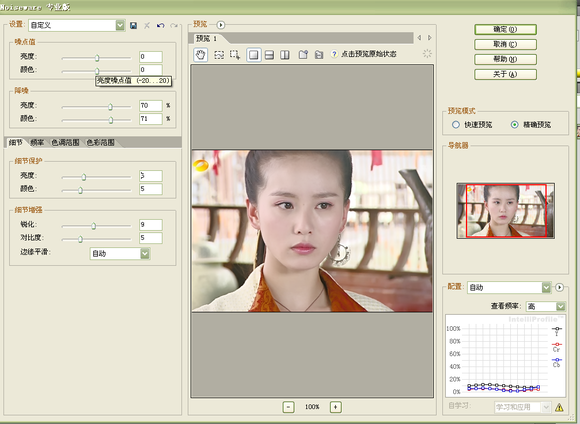
Task: Click 噪点值 颜色 slider handle
Action: [97, 71]
